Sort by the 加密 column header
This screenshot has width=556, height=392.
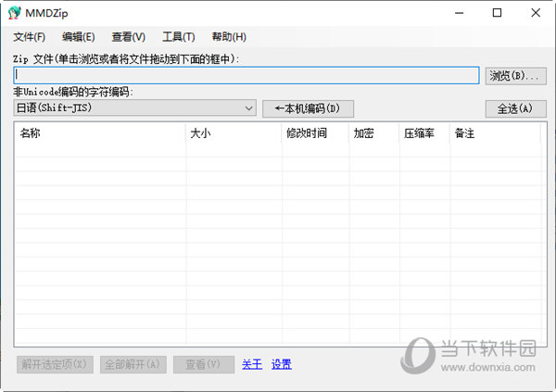coord(373,133)
